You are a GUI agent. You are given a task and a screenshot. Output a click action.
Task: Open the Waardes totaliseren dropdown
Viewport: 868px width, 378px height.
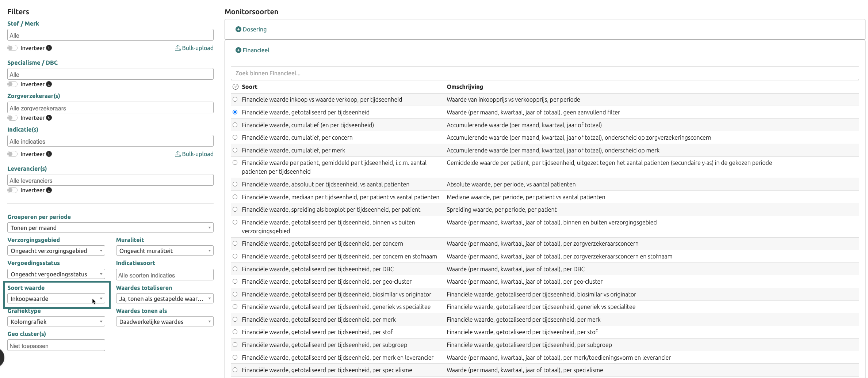[165, 298]
